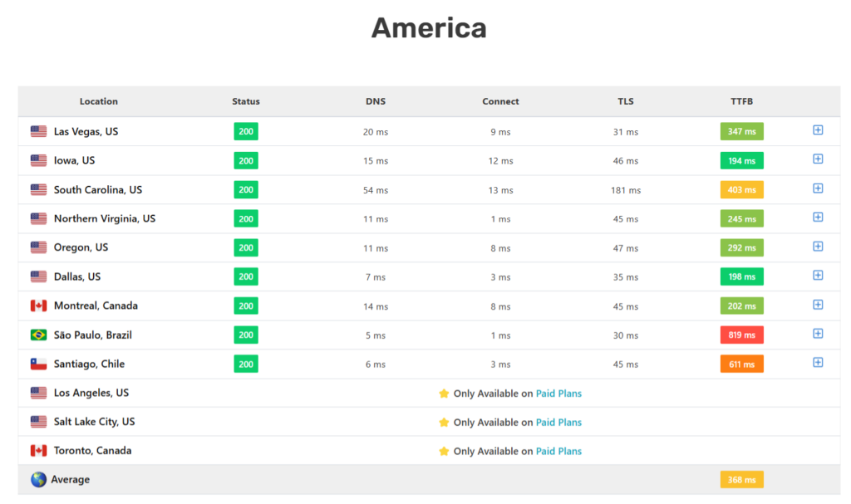Open Paid Plans link on the Toronto row
851x504 pixels.
pos(558,451)
